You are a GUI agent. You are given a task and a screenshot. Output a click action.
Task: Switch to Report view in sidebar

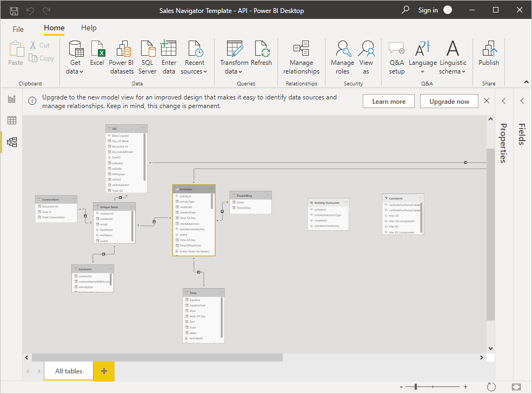[12, 99]
